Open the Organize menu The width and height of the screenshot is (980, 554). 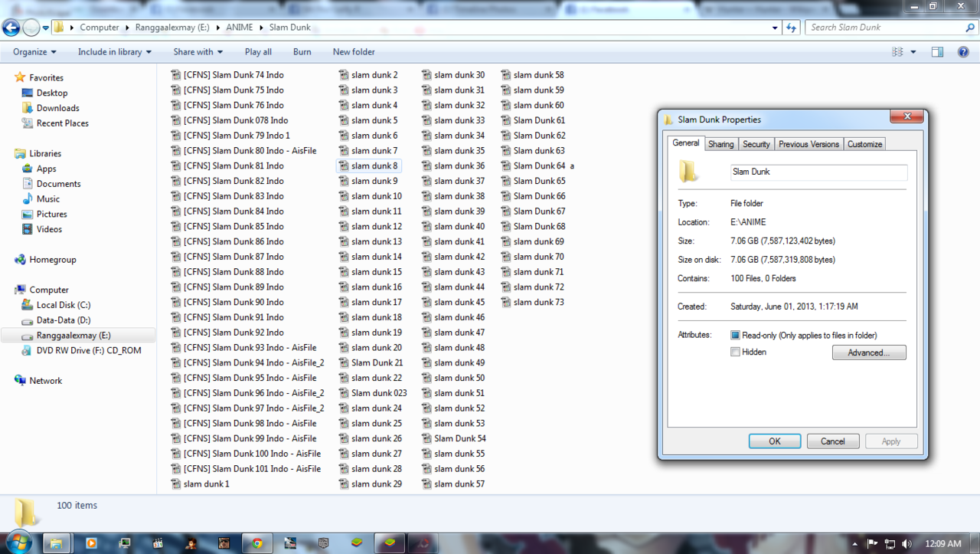click(34, 52)
